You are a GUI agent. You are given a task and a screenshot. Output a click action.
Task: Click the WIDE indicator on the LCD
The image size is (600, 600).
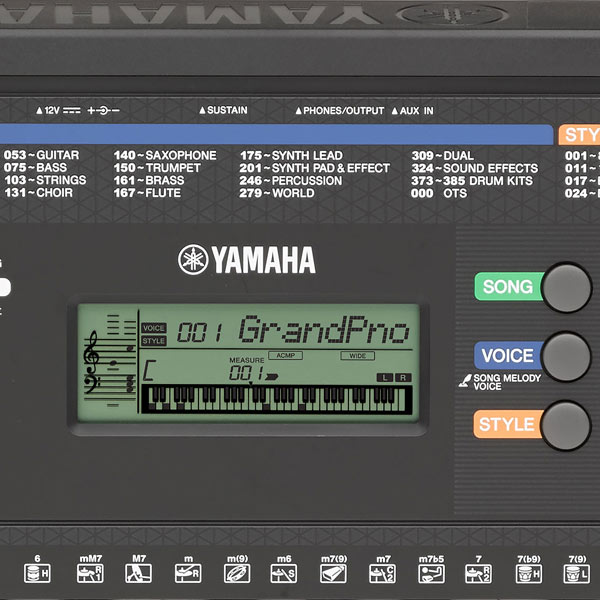point(357,356)
